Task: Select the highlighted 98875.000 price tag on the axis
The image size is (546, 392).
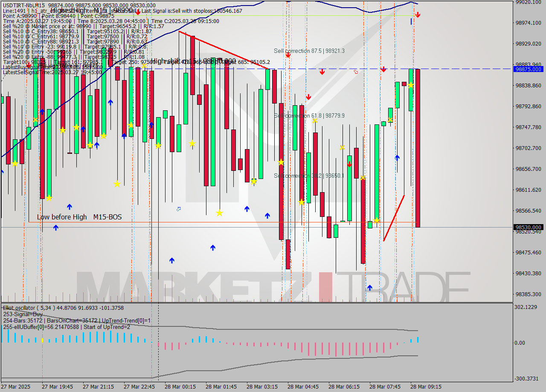Action: pyautogui.click(x=528, y=69)
